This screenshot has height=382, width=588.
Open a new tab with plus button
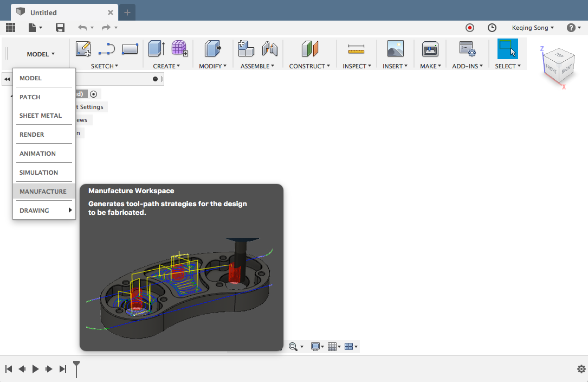[x=127, y=12]
